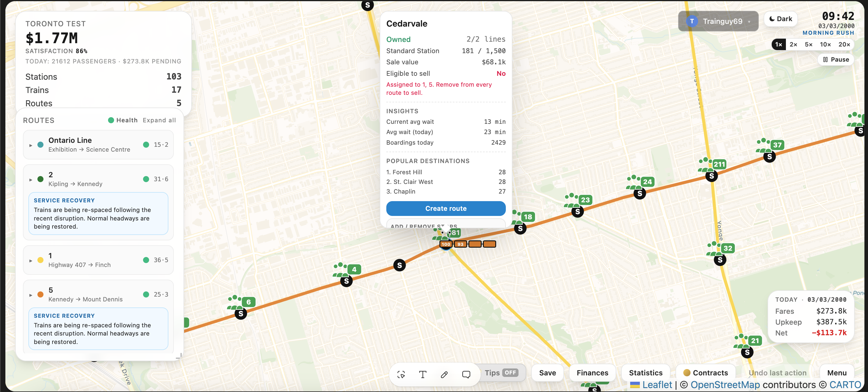
Task: Click the station marker with 32 passengers
Action: [x=720, y=260]
